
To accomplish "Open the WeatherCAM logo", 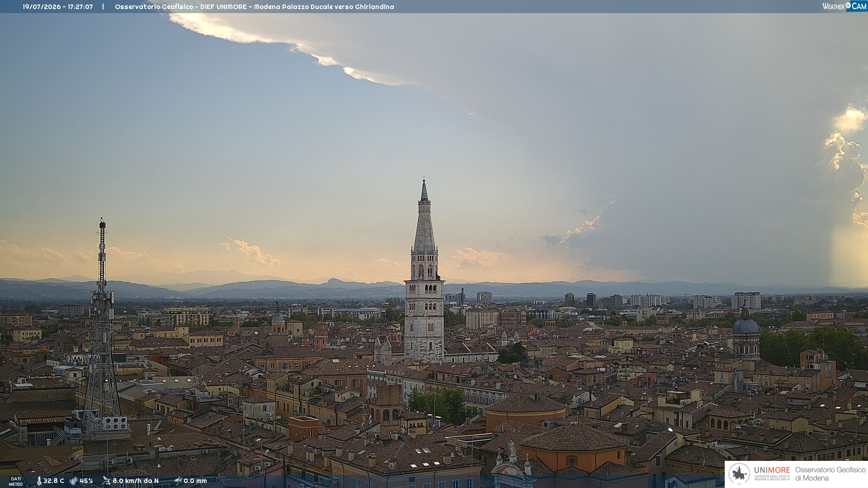I will point(844,6).
